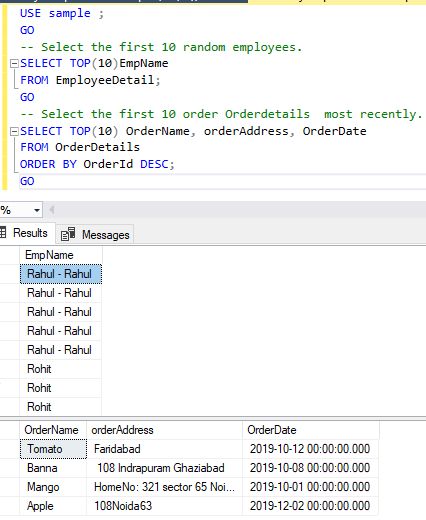Place cursor on ORDER BY OrderId DESC line
The image size is (426, 520).
pos(97,164)
